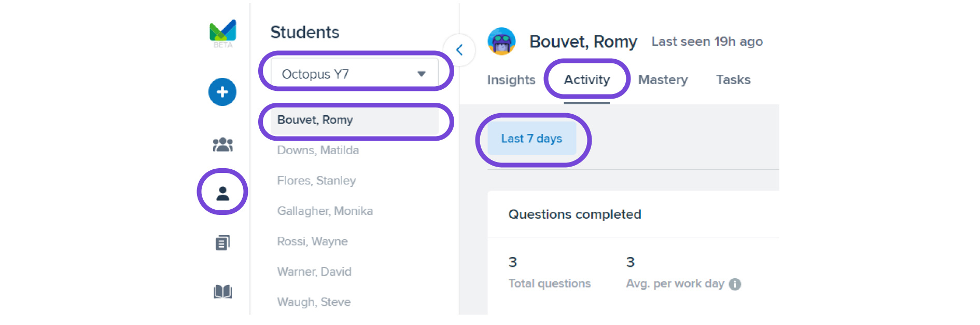Select student Gallagher, Monika
980x325 pixels.
pyautogui.click(x=325, y=211)
